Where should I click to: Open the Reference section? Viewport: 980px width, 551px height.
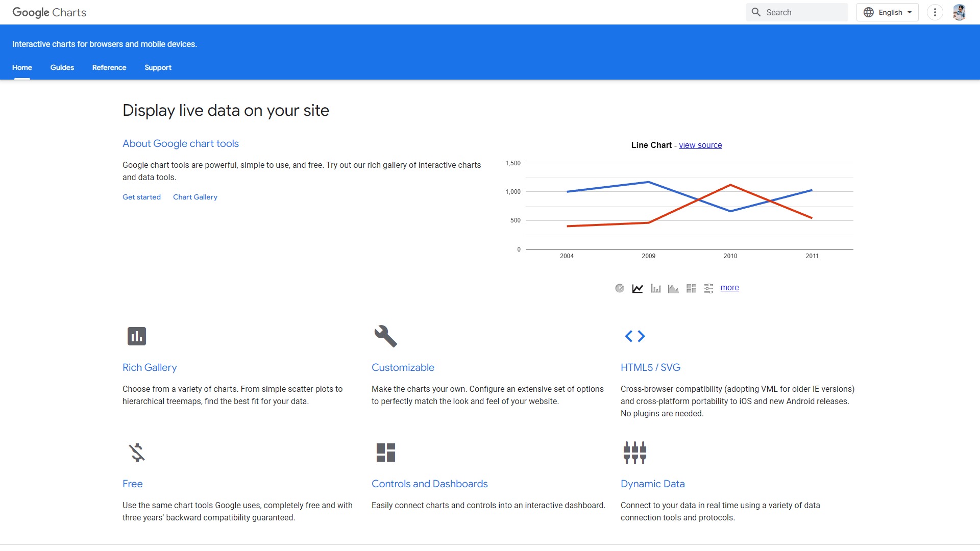click(x=109, y=67)
